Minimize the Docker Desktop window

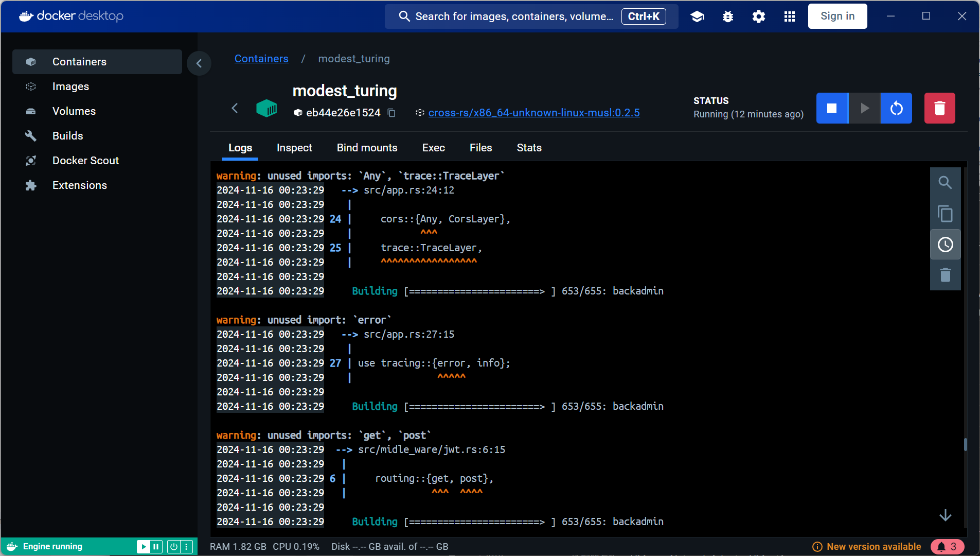click(x=890, y=16)
